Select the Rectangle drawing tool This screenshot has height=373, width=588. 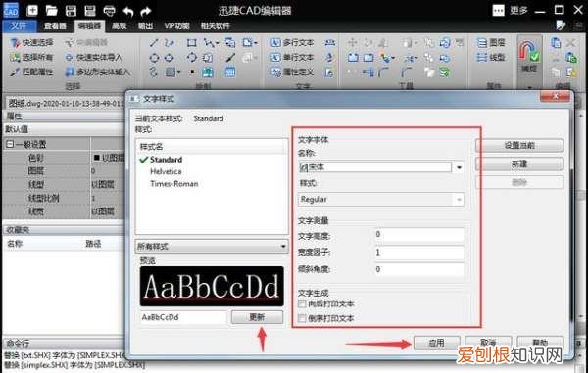192,43
